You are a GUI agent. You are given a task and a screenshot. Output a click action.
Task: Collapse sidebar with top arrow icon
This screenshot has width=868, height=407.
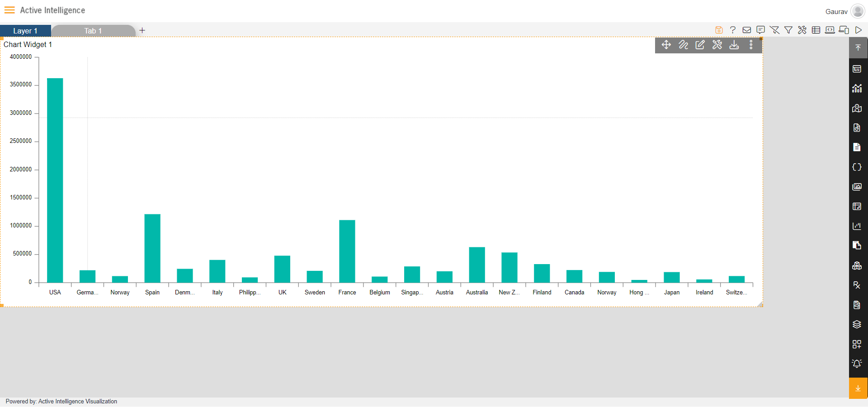[x=858, y=47]
